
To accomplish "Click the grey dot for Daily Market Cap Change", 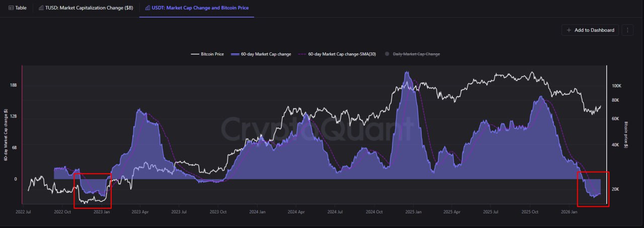I will click(387, 54).
